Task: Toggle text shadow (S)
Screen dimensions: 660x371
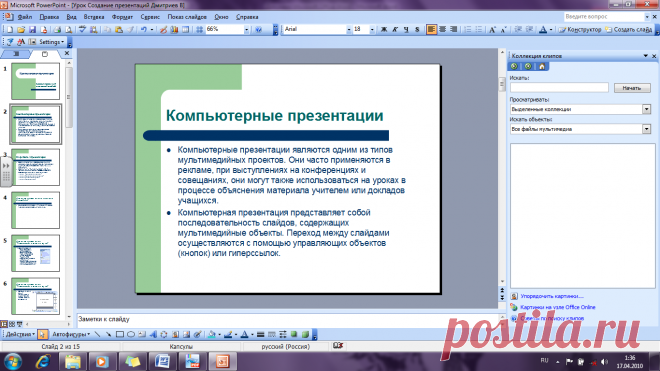Action: click(x=417, y=29)
